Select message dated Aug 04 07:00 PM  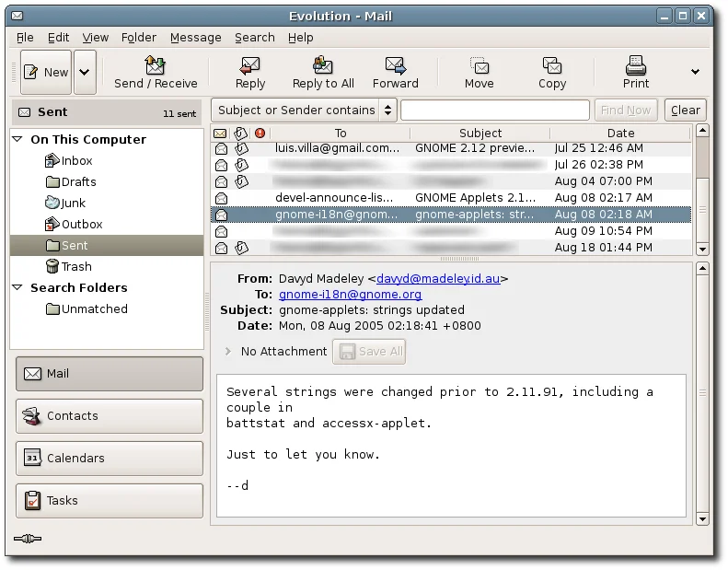tap(451, 181)
